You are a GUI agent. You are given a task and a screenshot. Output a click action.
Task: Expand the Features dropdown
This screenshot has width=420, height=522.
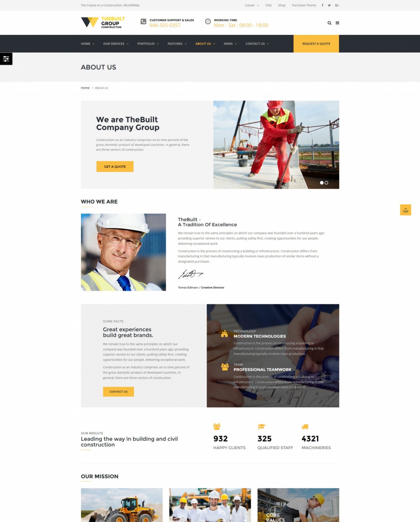(177, 44)
